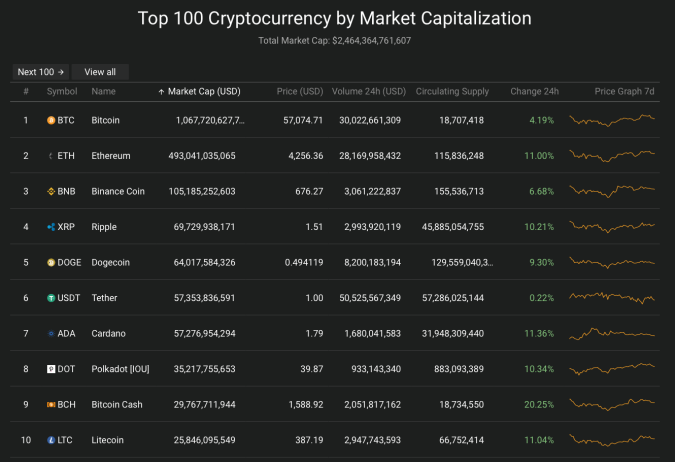Viewport: 675px width, 462px height.
Task: Click the BTC symbol text
Action: pyautogui.click(x=66, y=120)
